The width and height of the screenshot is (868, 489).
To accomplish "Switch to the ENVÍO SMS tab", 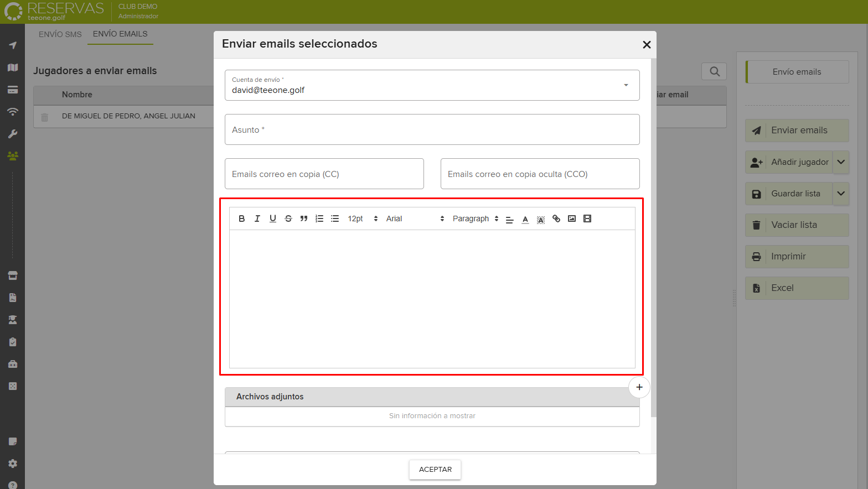I will [60, 34].
